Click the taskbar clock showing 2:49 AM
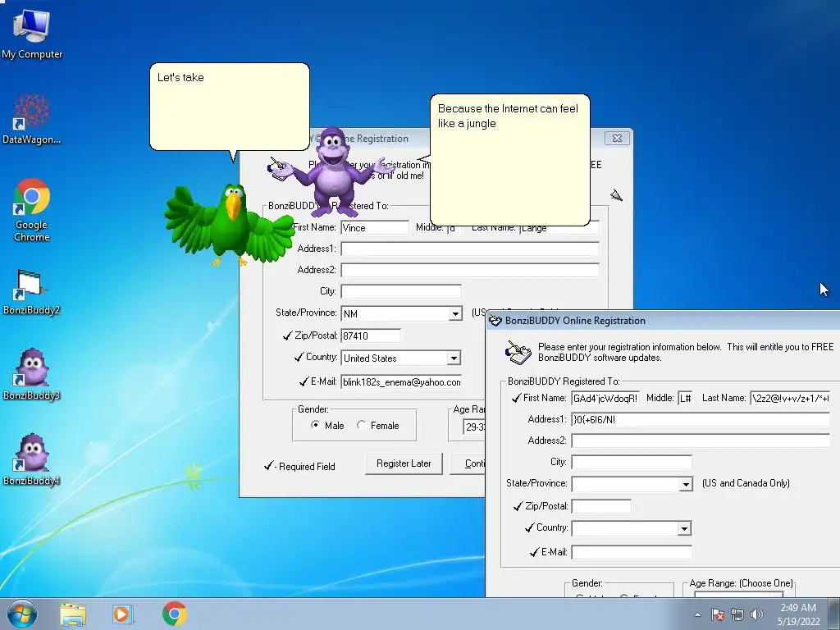The height and width of the screenshot is (630, 840). pos(798,614)
